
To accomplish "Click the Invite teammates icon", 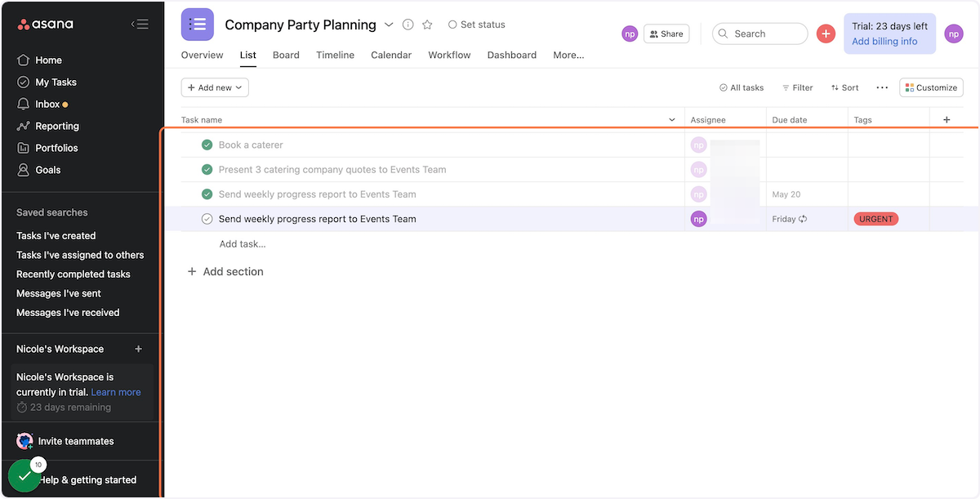I will pos(24,442).
